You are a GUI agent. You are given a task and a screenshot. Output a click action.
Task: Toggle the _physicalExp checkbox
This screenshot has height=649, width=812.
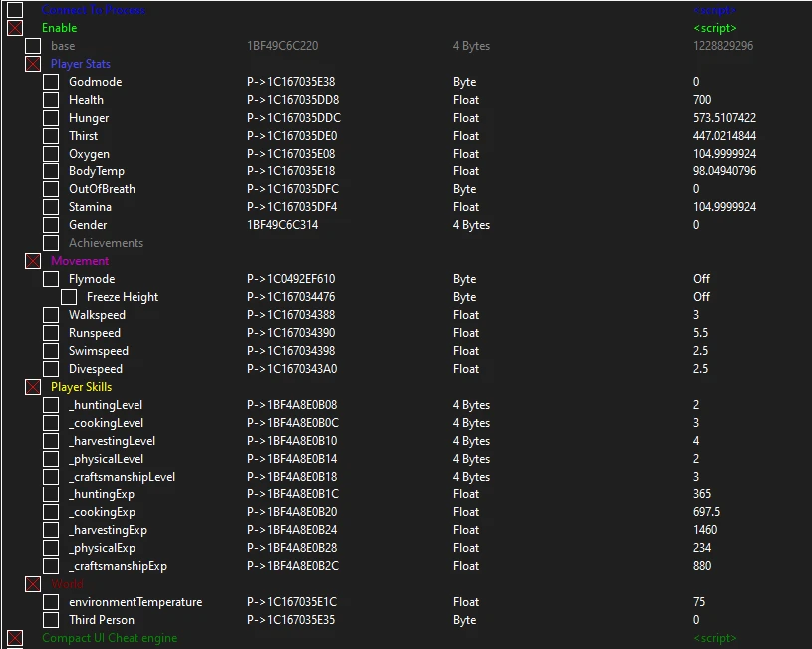click(51, 548)
